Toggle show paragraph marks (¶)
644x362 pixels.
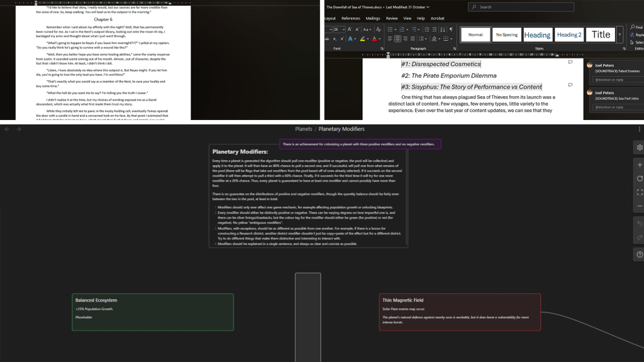pyautogui.click(x=451, y=29)
